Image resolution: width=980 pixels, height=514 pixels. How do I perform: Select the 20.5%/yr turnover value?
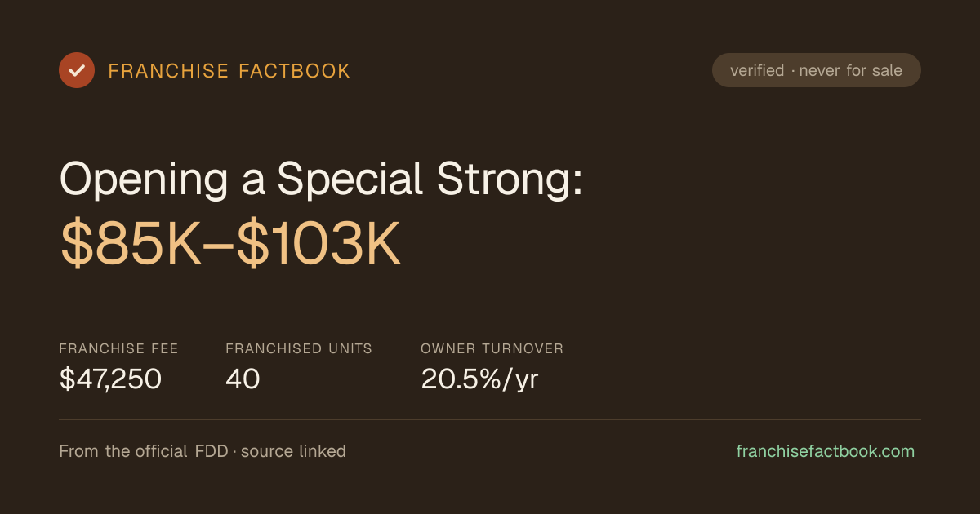[x=479, y=379]
